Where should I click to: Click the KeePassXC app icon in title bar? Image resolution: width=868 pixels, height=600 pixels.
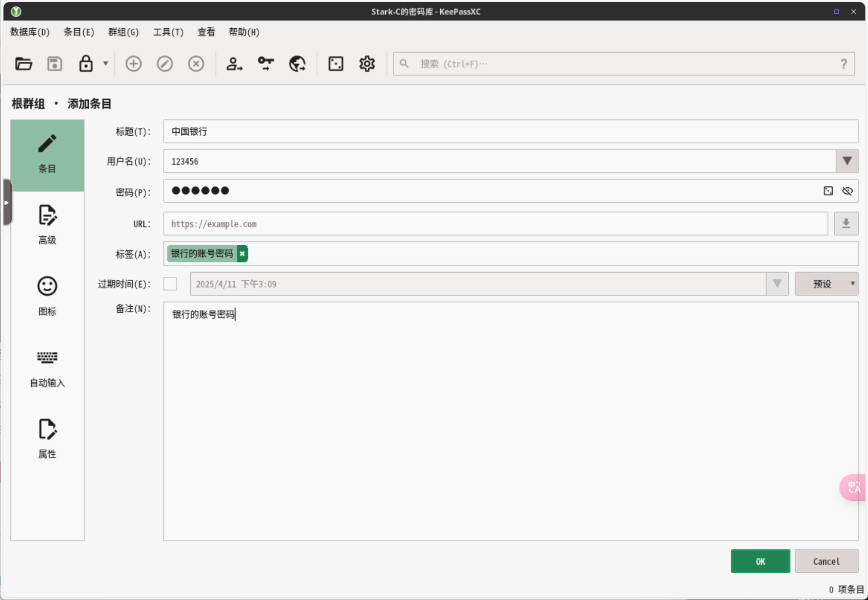pos(16,11)
